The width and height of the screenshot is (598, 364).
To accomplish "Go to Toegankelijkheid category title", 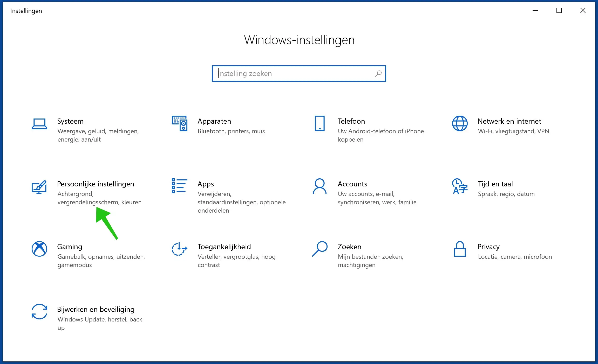I will (224, 247).
